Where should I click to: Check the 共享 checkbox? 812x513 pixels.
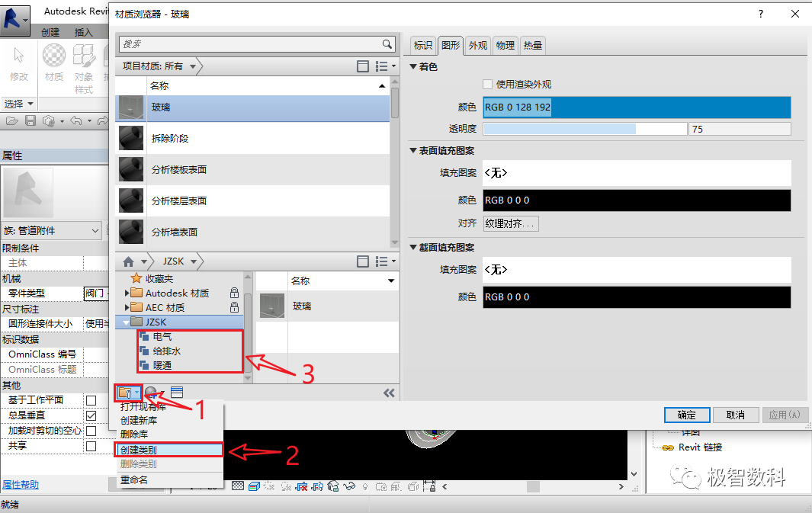91,446
